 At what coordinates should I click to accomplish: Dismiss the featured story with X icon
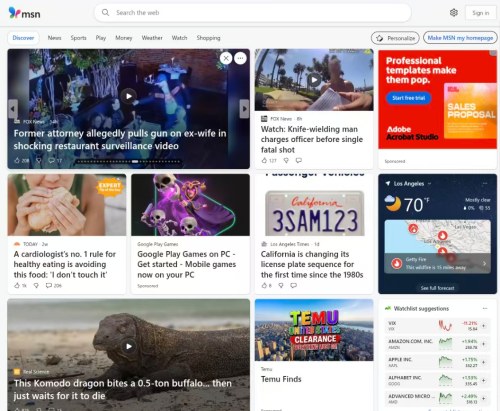click(226, 58)
